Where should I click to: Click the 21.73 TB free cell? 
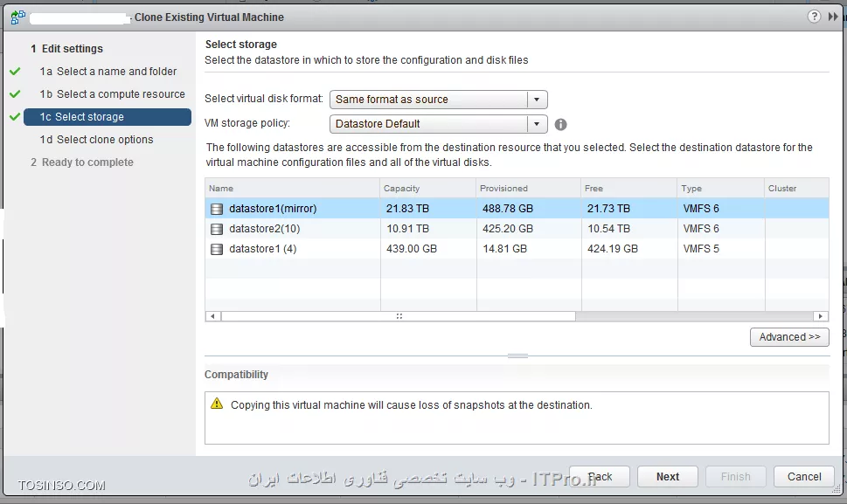pyautogui.click(x=608, y=209)
